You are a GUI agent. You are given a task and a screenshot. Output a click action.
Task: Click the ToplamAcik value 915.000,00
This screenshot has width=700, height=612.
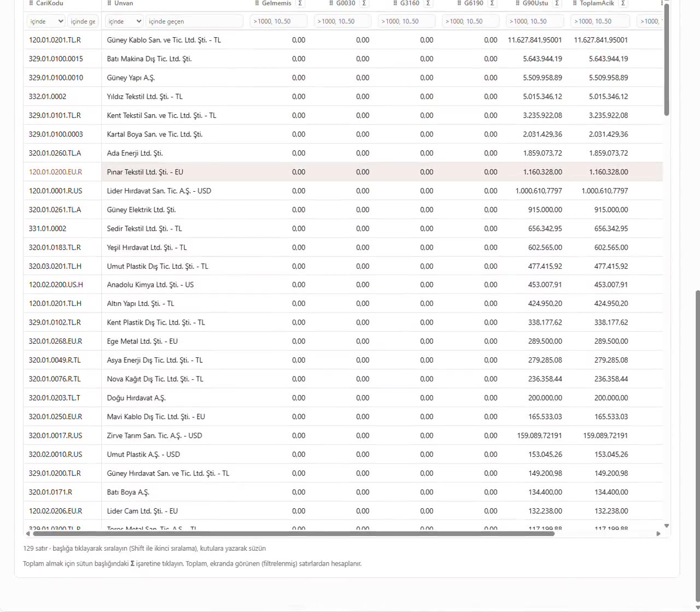[611, 209]
